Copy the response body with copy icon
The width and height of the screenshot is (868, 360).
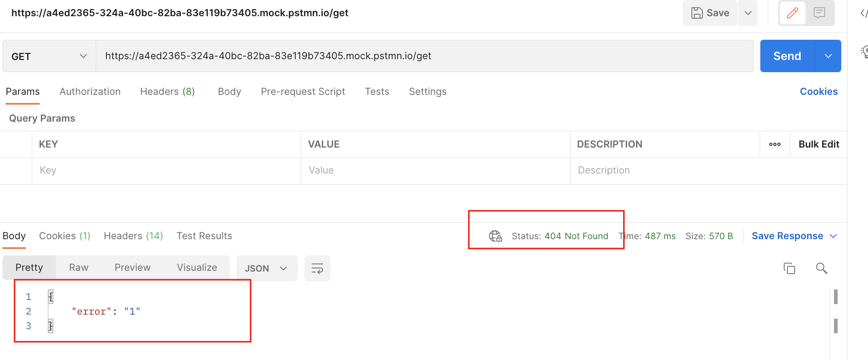(789, 268)
